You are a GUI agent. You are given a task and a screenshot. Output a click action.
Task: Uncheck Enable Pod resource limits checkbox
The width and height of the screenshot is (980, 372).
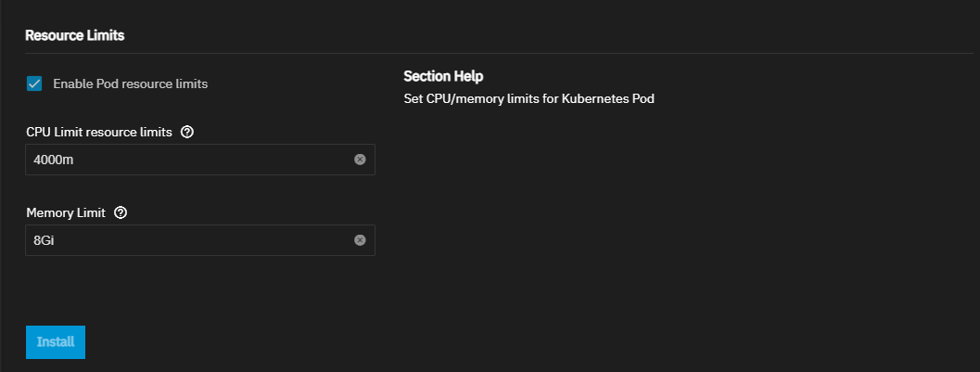34,83
